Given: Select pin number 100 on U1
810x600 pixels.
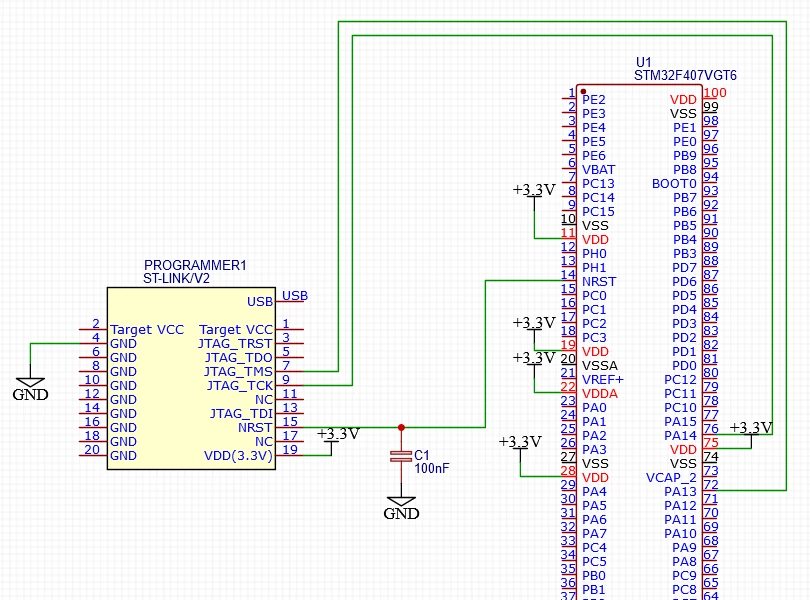Looking at the screenshot, I should click(715, 93).
